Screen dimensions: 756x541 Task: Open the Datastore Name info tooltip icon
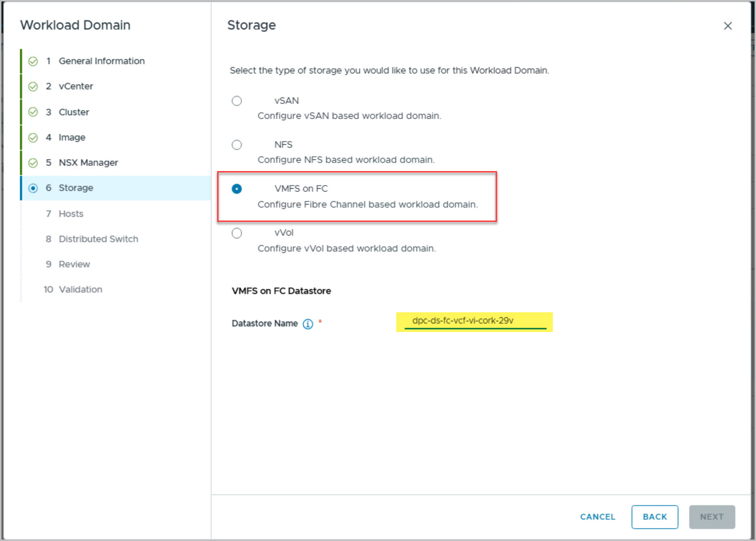(x=308, y=324)
